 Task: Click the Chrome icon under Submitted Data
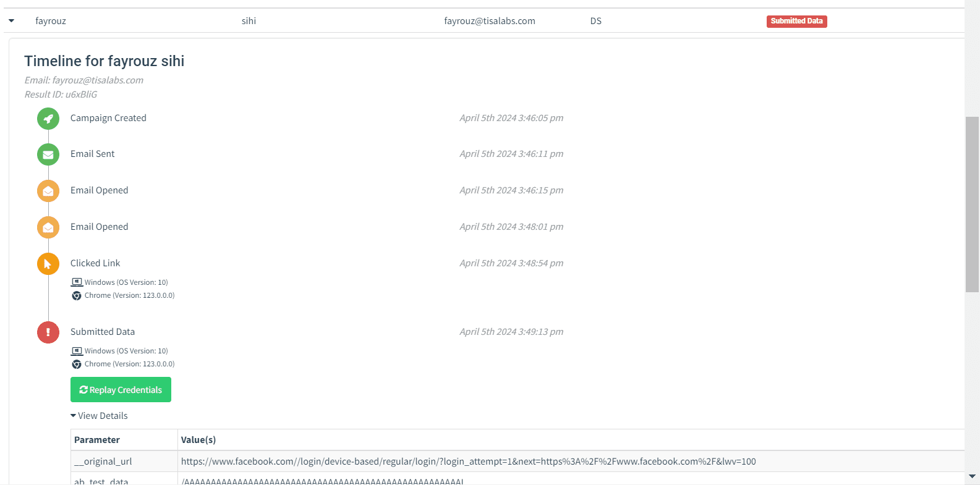point(77,365)
